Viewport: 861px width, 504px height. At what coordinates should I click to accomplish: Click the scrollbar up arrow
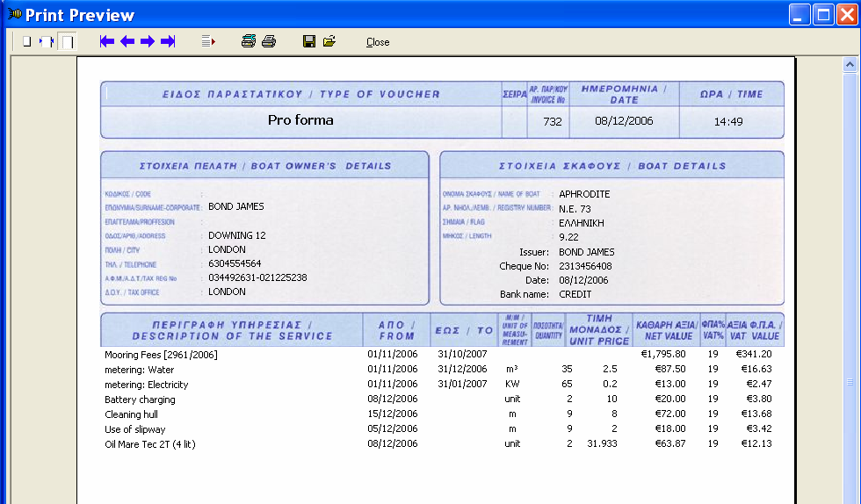click(x=850, y=65)
